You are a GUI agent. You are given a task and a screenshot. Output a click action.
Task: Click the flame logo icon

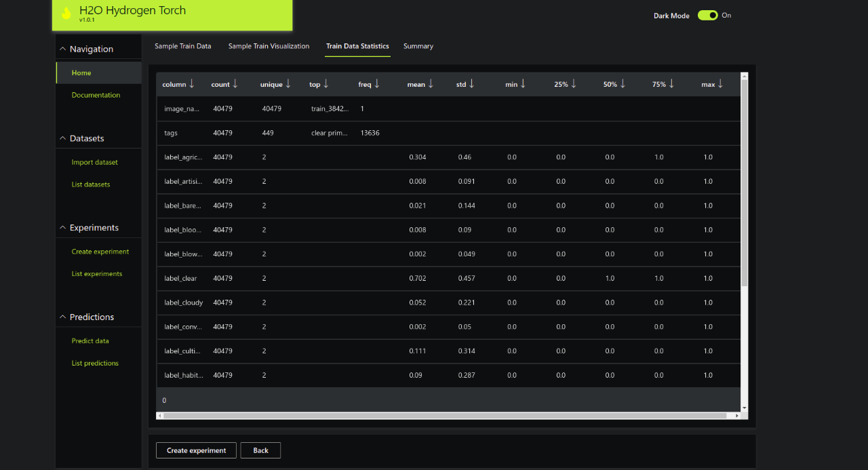click(x=66, y=14)
